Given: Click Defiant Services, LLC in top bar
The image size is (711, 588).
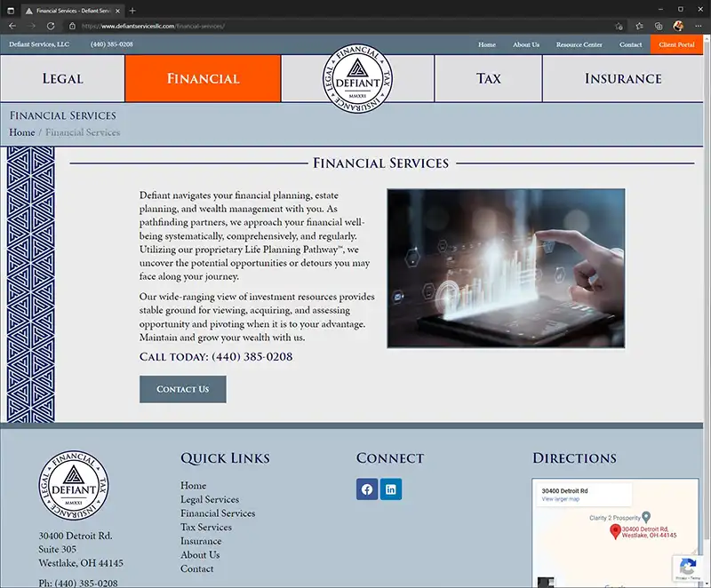Looking at the screenshot, I should [39, 44].
